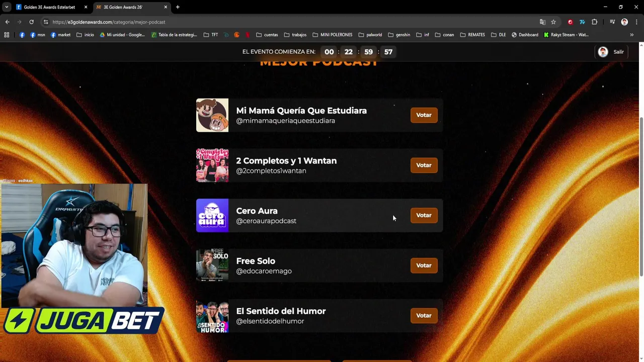Viewport: 644px width, 362px height.
Task: Click the Free Solo thumbnail
Action: coord(212,265)
